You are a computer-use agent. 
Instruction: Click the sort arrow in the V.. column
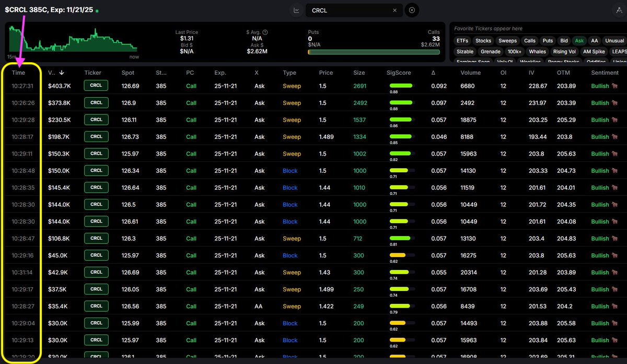coord(62,73)
